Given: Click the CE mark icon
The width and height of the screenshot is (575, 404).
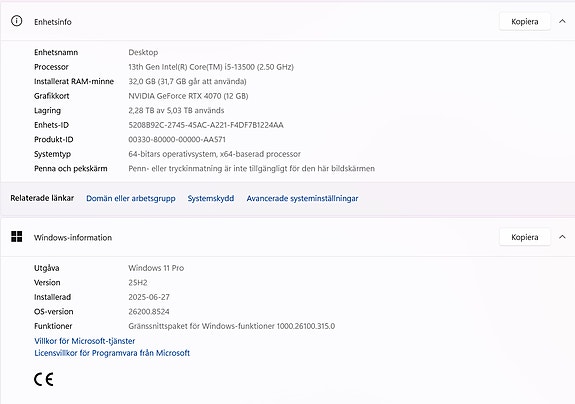Looking at the screenshot, I should (x=44, y=379).
